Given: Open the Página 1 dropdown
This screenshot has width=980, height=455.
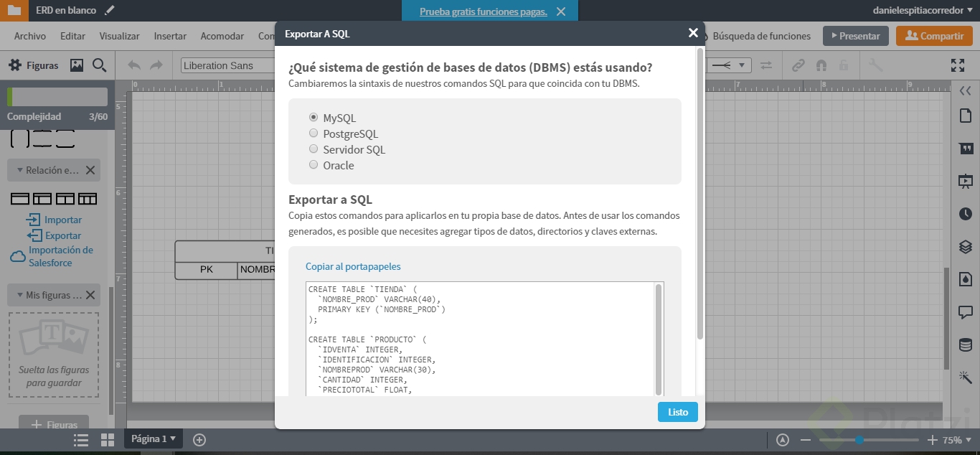Looking at the screenshot, I should (154, 439).
